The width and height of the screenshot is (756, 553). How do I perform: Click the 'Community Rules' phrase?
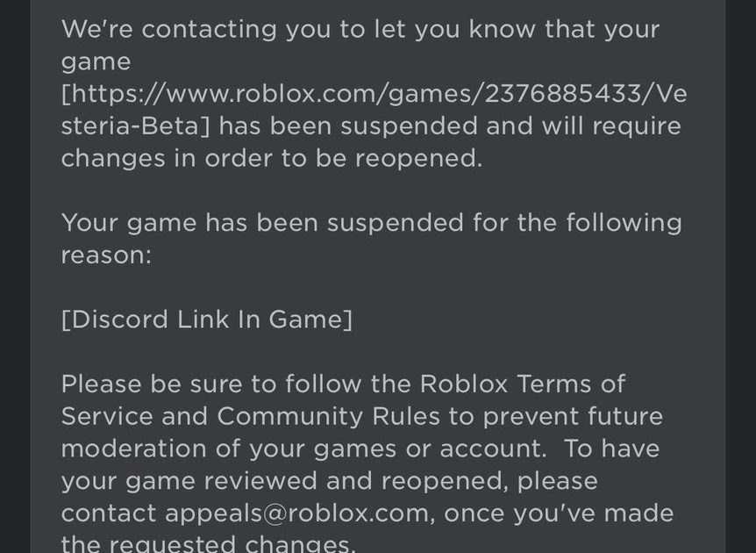(328, 416)
